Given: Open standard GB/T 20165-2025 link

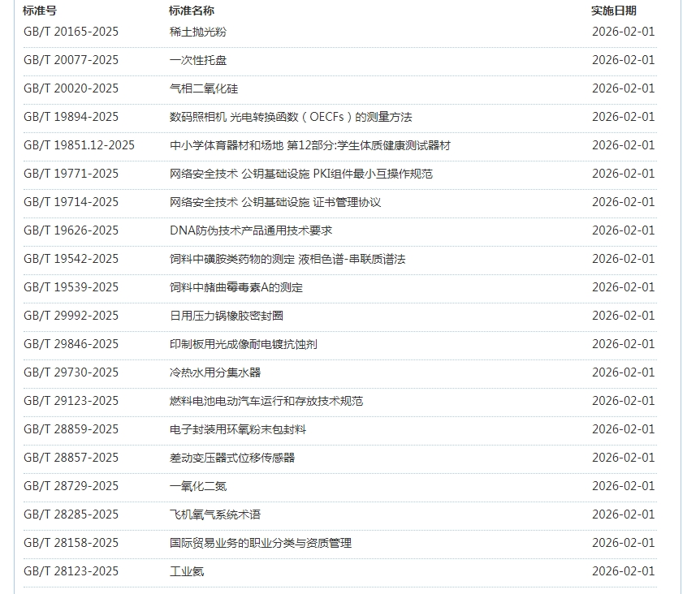Looking at the screenshot, I should 71,32.
